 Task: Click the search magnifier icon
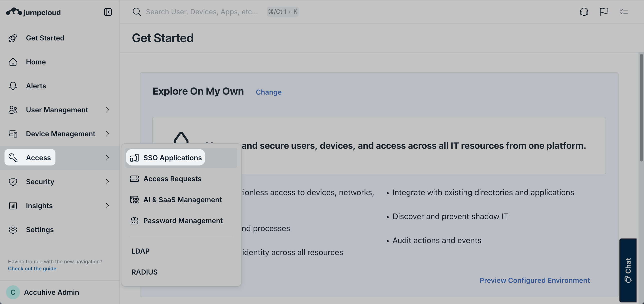[137, 12]
